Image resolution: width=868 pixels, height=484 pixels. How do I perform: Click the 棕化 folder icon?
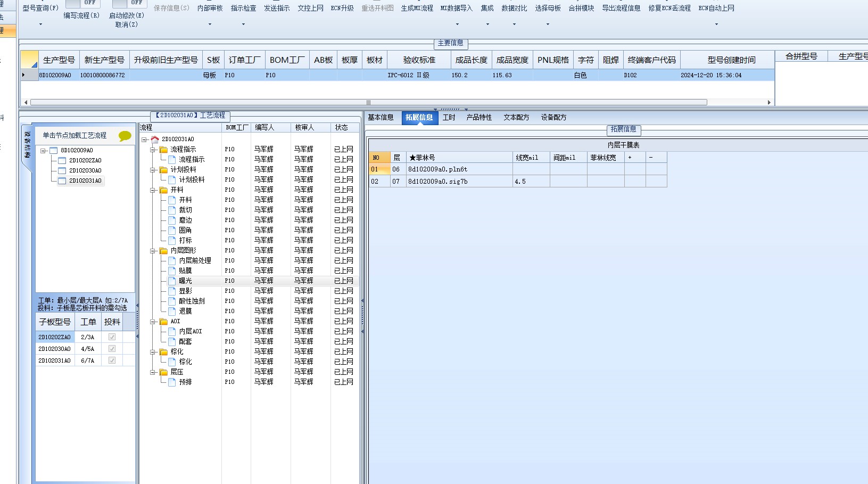164,352
